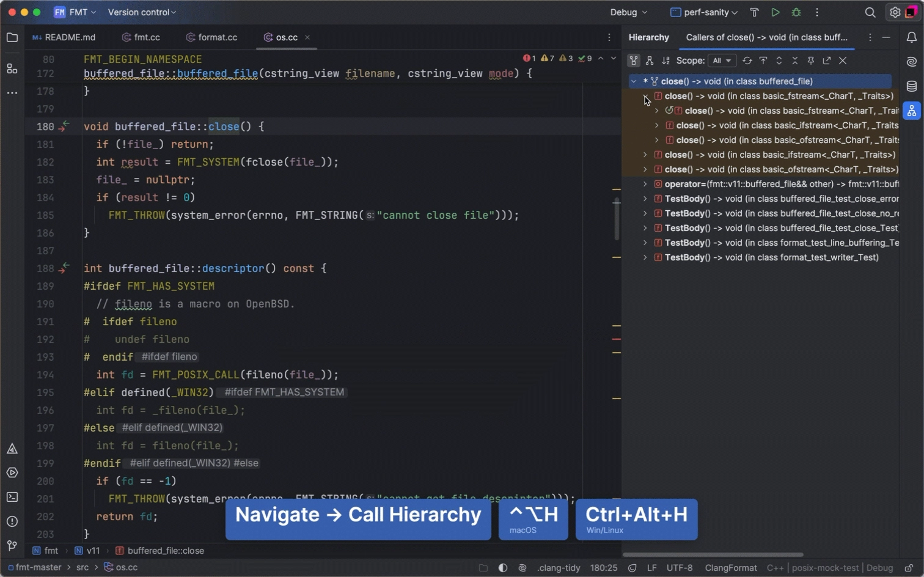Show caller methods hierarchy

(634, 61)
